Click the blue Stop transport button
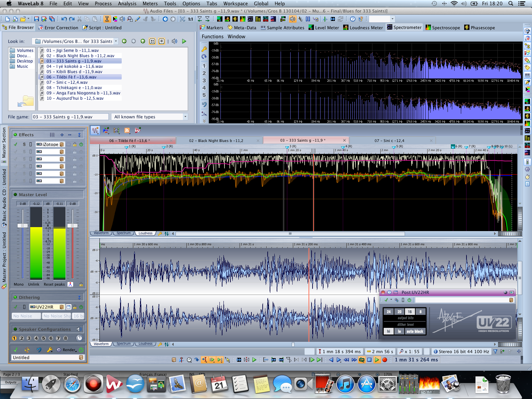The height and width of the screenshot is (399, 532). [x=369, y=360]
